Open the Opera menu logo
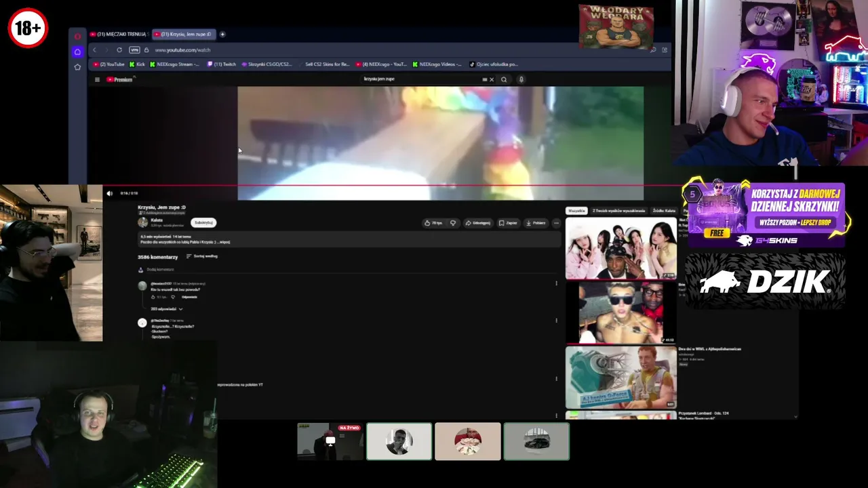The width and height of the screenshot is (868, 488). coord(77,36)
